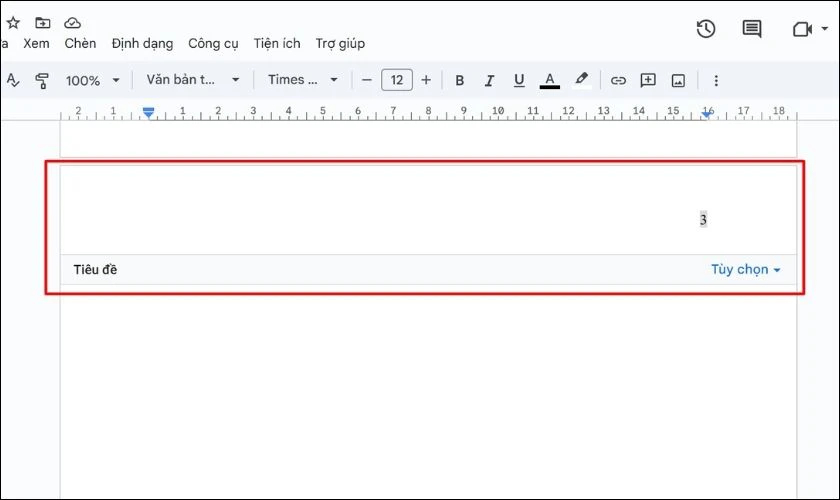Start a video meeting camera icon
This screenshot has width=840, height=500.
pyautogui.click(x=802, y=29)
